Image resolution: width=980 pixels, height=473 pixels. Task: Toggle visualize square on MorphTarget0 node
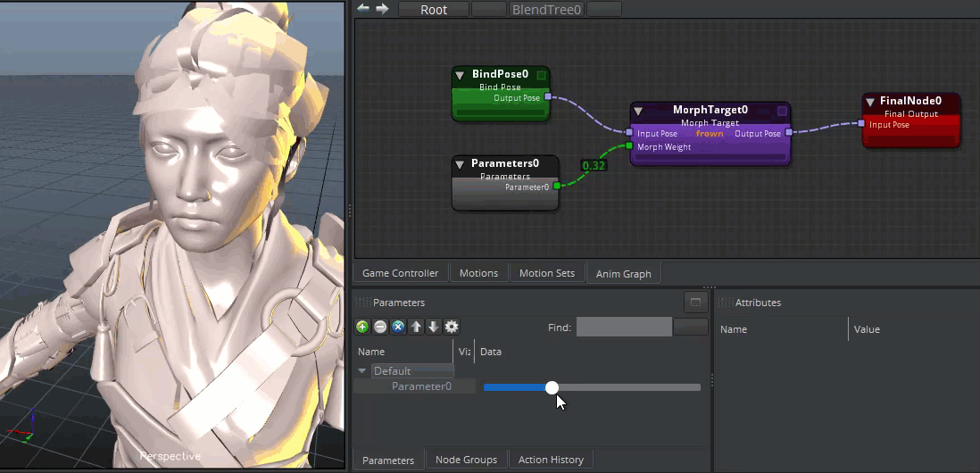(x=782, y=112)
